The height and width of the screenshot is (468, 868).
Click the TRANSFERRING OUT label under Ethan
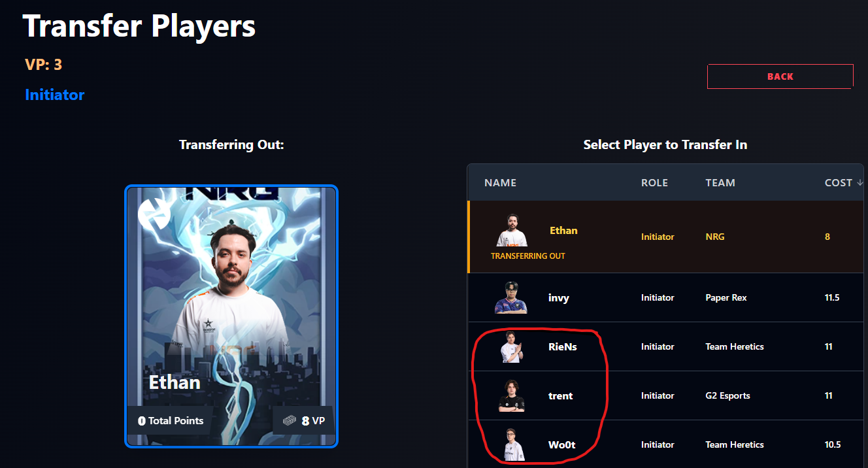[528, 256]
